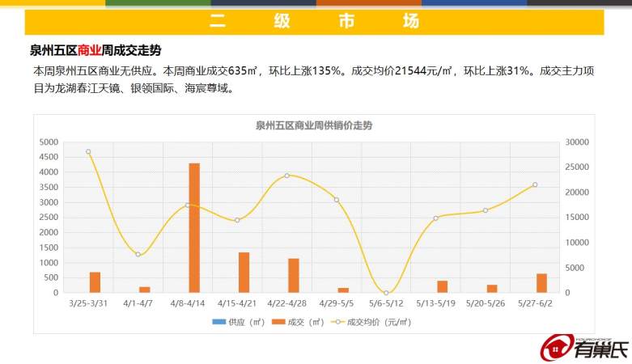Click the 5/27-6/2 price line marker
Screen dimensions: 632x364
point(535,184)
